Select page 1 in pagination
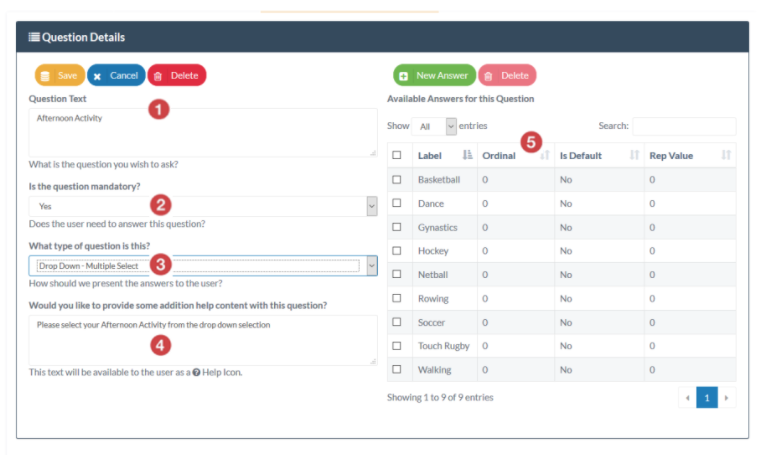Viewport: 762px width, 455px height. coord(707,398)
